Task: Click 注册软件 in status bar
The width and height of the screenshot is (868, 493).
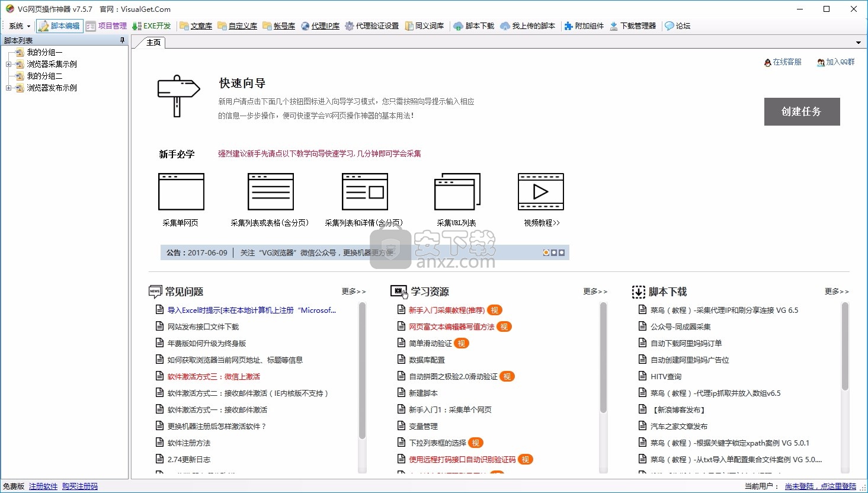Action: click(x=43, y=486)
